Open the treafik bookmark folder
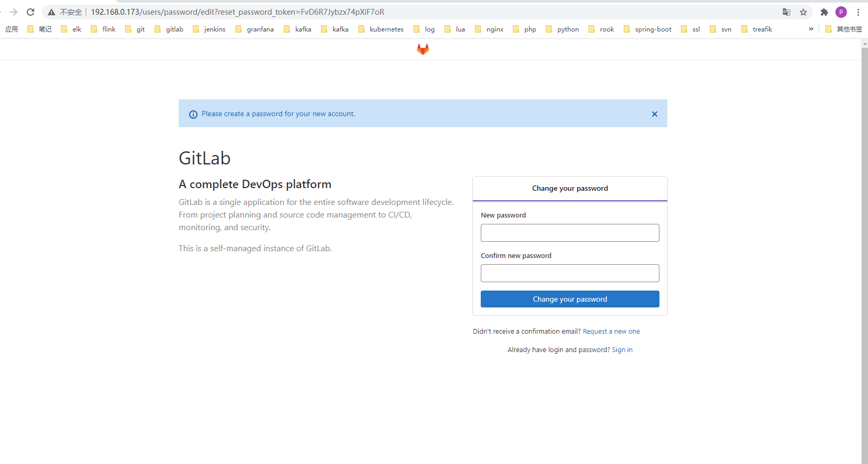868x464 pixels. tap(757, 29)
